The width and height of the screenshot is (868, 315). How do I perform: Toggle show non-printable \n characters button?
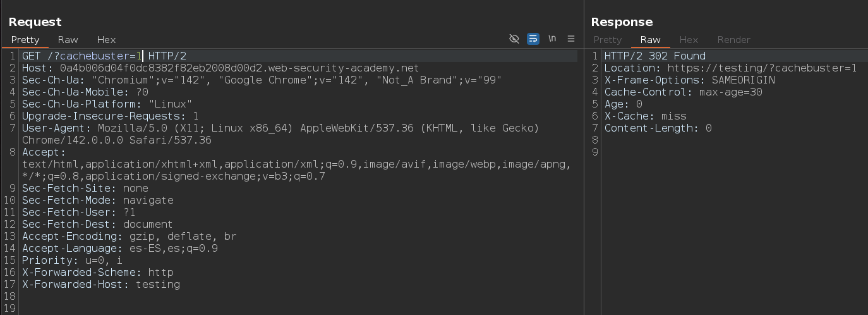(x=552, y=39)
